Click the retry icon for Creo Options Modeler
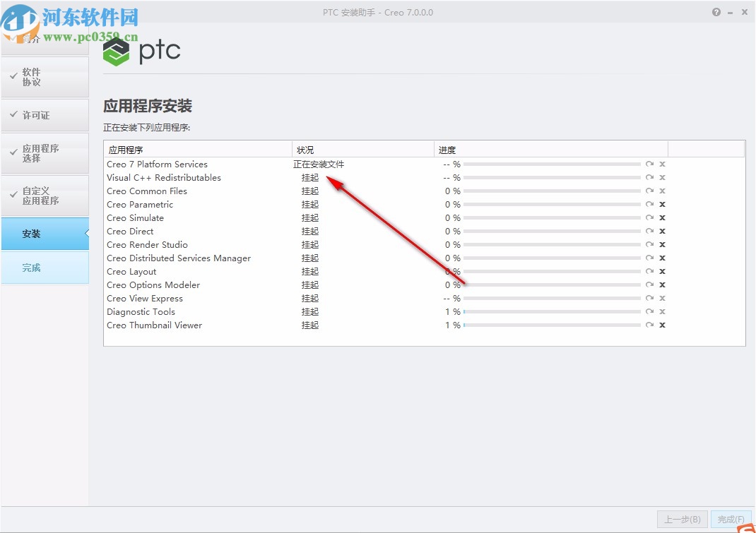 tap(649, 285)
